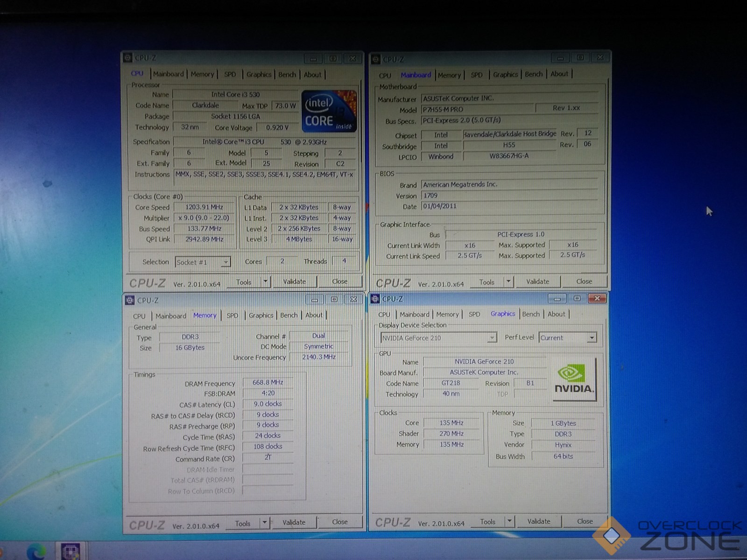Open the SPD tab in the Memory window
The image size is (747, 560).
click(232, 315)
